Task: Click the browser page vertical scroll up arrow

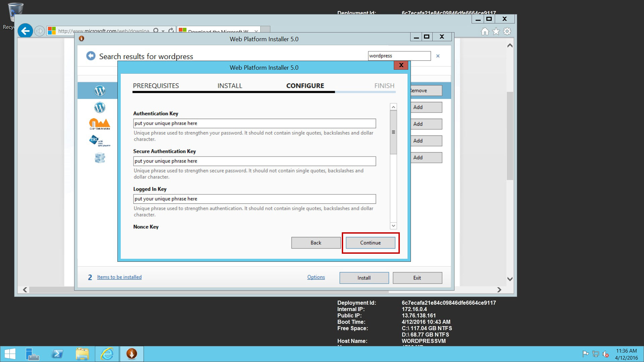Action: [x=510, y=45]
